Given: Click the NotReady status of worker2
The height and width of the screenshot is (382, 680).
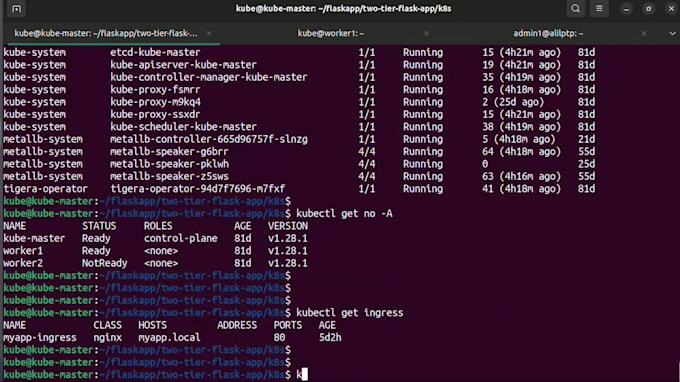Looking at the screenshot, I should pos(105,263).
